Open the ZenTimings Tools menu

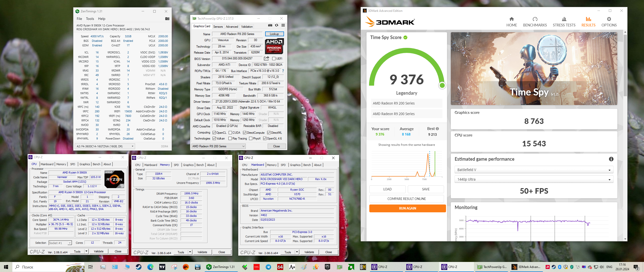pos(90,19)
